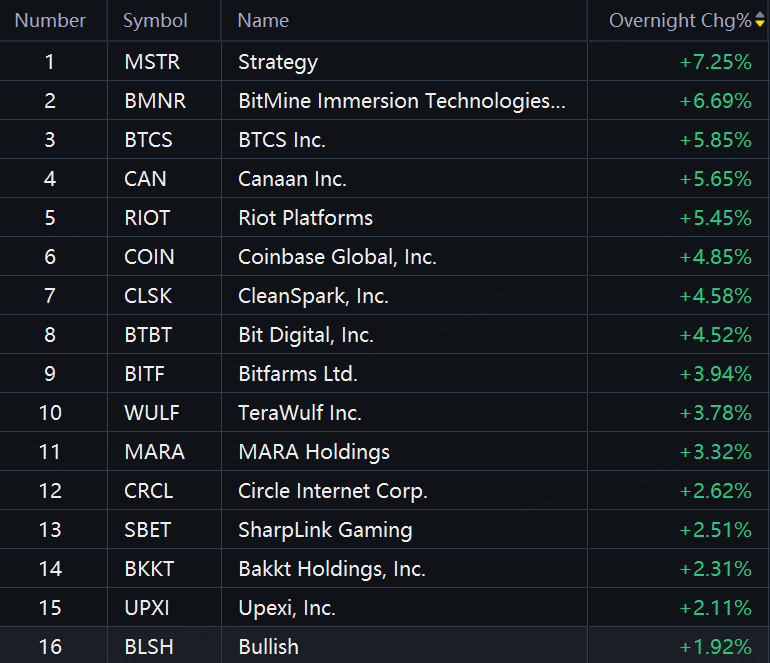Click the sort arrow beside Overnight Chg%
The height and width of the screenshot is (663, 770).
pos(760,21)
